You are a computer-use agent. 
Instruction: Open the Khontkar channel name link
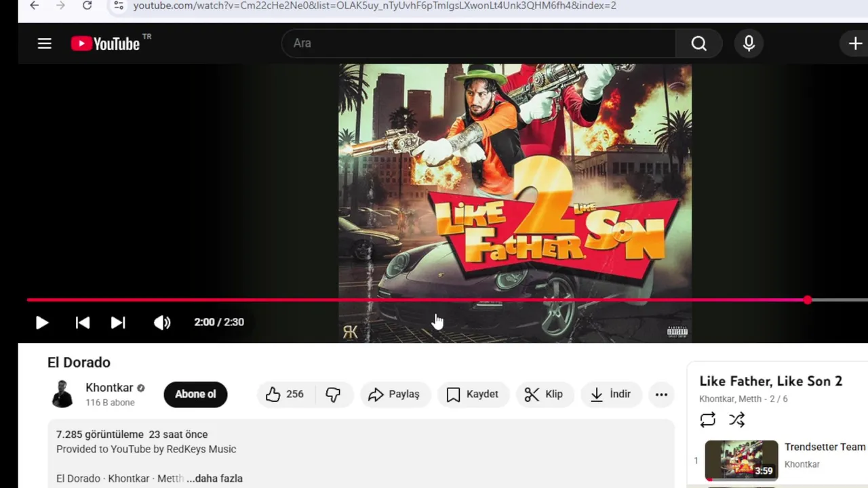point(109,388)
